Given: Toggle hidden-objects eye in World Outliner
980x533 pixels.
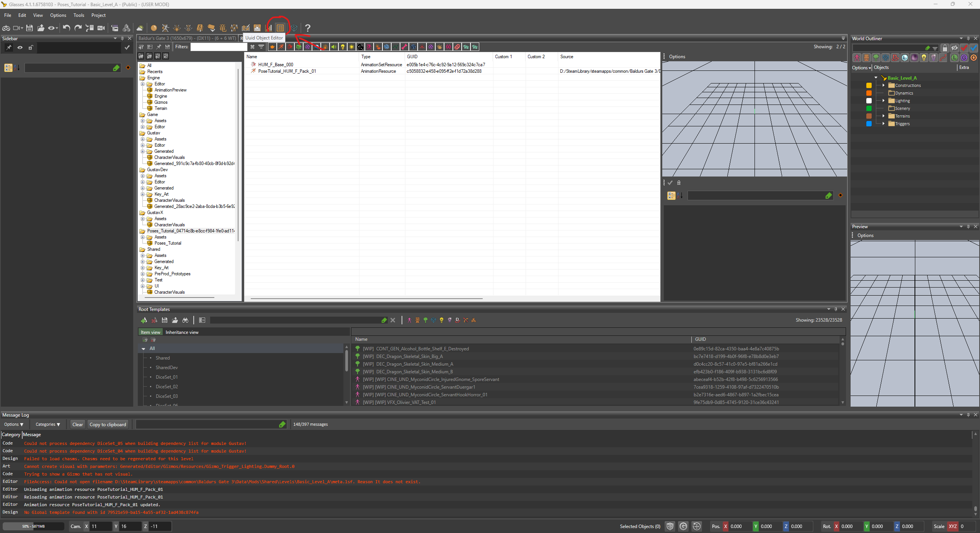Looking at the screenshot, I should pyautogui.click(x=954, y=48).
